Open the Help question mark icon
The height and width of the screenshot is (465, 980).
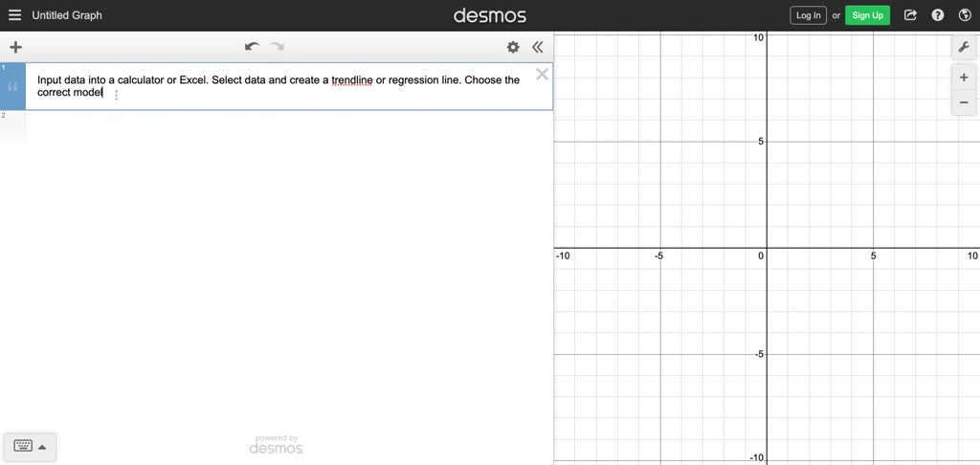click(938, 15)
